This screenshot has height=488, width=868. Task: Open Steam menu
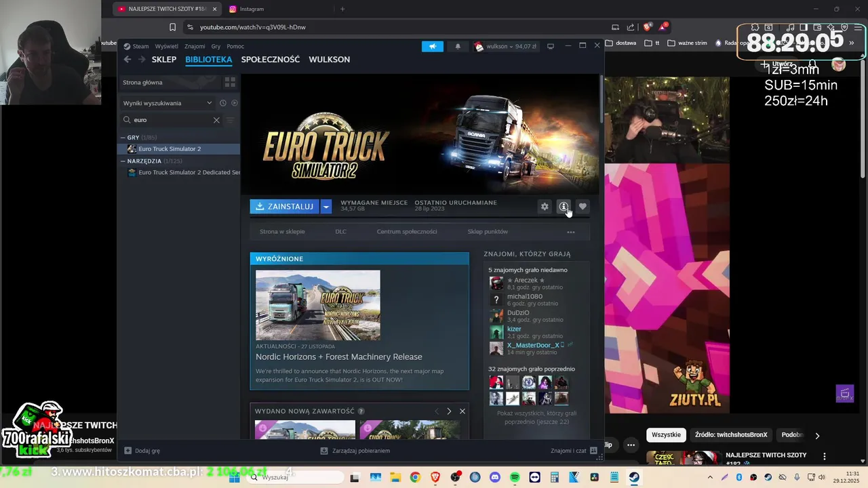pos(136,46)
